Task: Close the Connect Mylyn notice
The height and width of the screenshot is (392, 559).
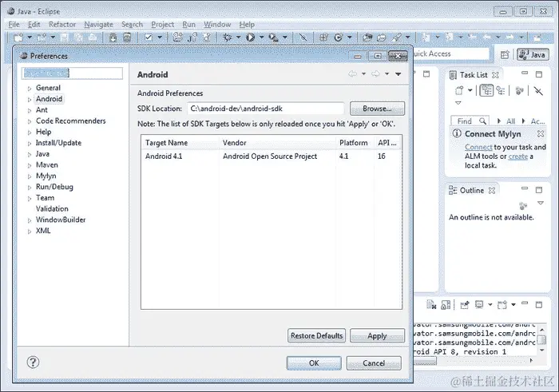Action: 541,133
